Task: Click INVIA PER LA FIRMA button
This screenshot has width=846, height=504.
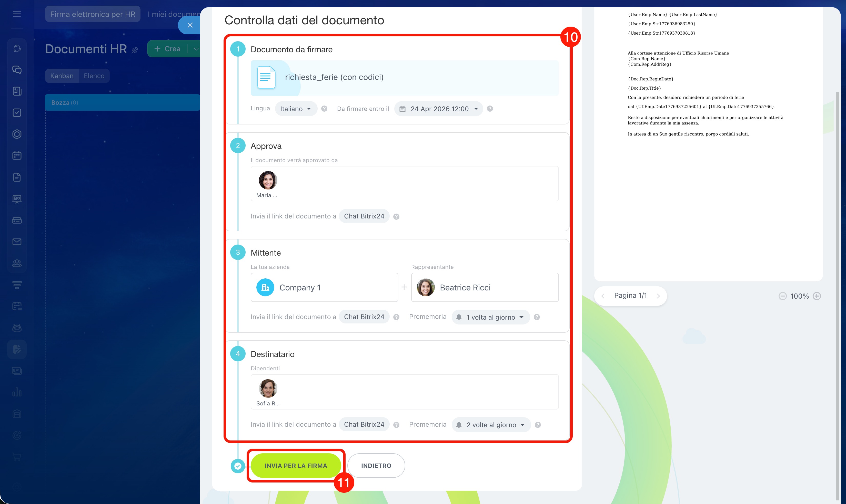Action: point(295,466)
